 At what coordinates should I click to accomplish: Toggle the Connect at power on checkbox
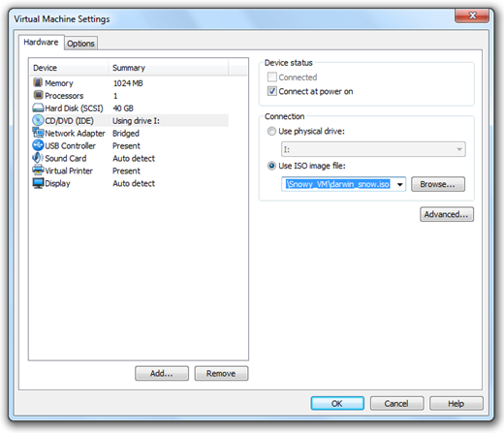click(272, 91)
